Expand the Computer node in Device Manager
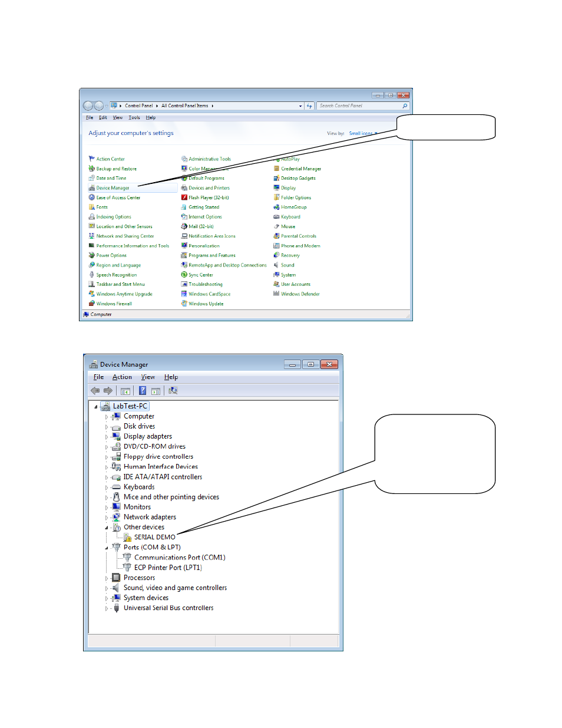 pos(107,417)
